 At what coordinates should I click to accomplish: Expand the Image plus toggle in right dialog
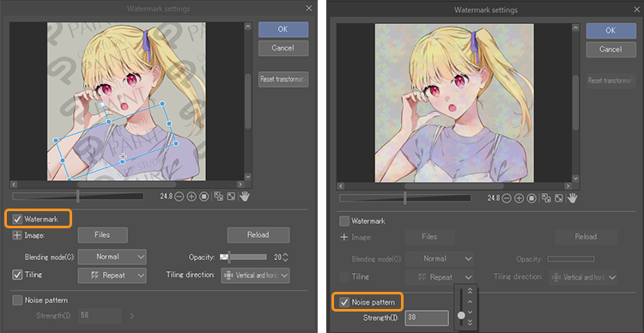pyautogui.click(x=344, y=238)
